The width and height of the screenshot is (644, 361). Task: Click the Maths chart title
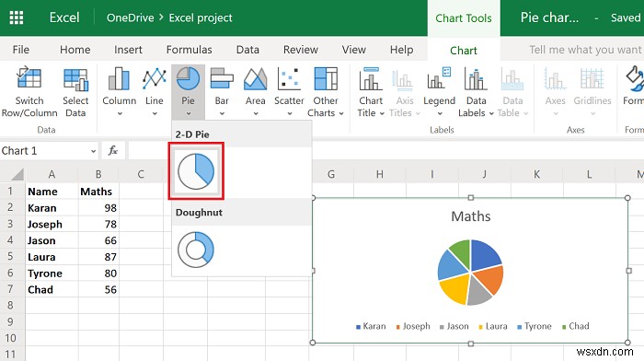tap(471, 216)
